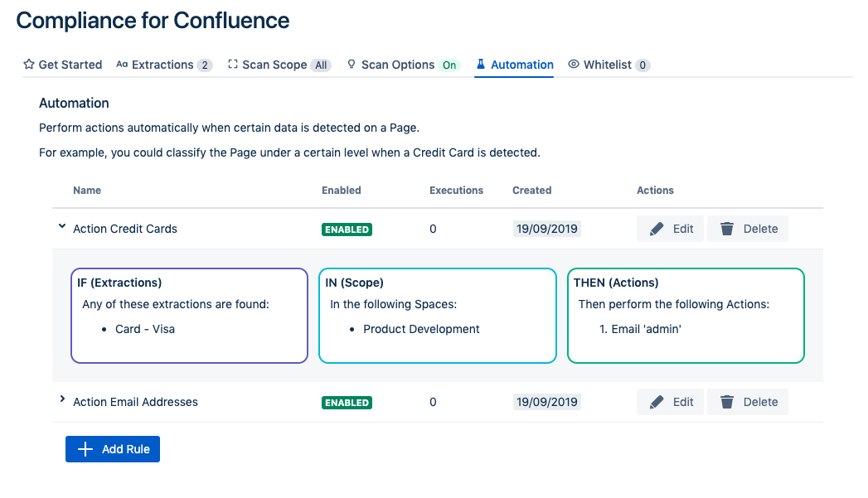Viewport: 868px width, 498px height.
Task: Click the star icon beside Get Started
Action: point(29,65)
